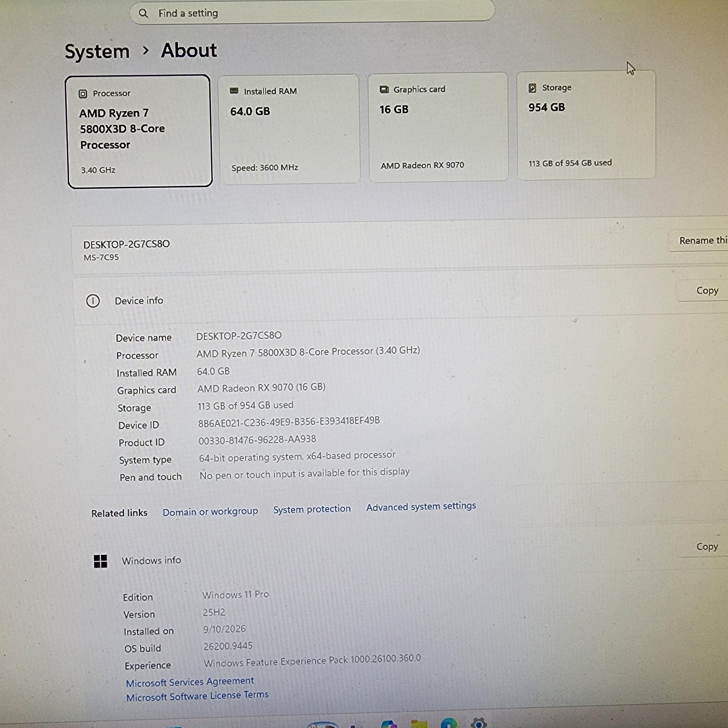This screenshot has width=728, height=728.
Task: Open the System protection link
Action: coord(312,509)
